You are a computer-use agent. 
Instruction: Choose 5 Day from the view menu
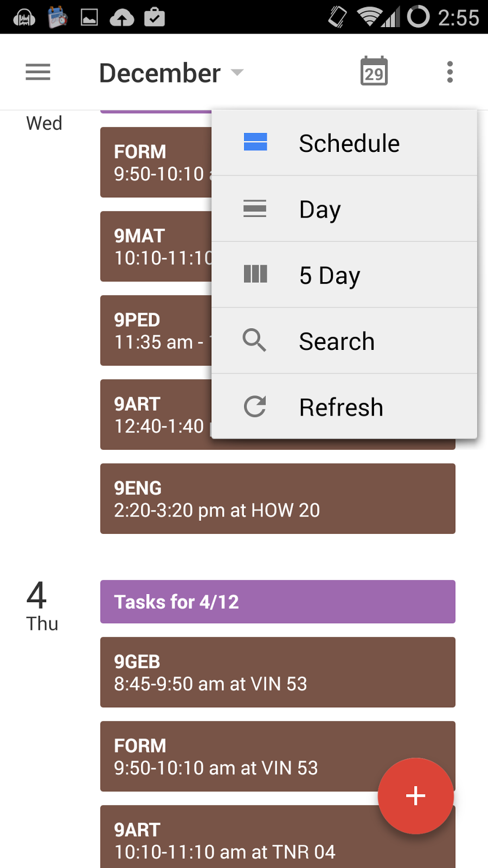point(344,275)
